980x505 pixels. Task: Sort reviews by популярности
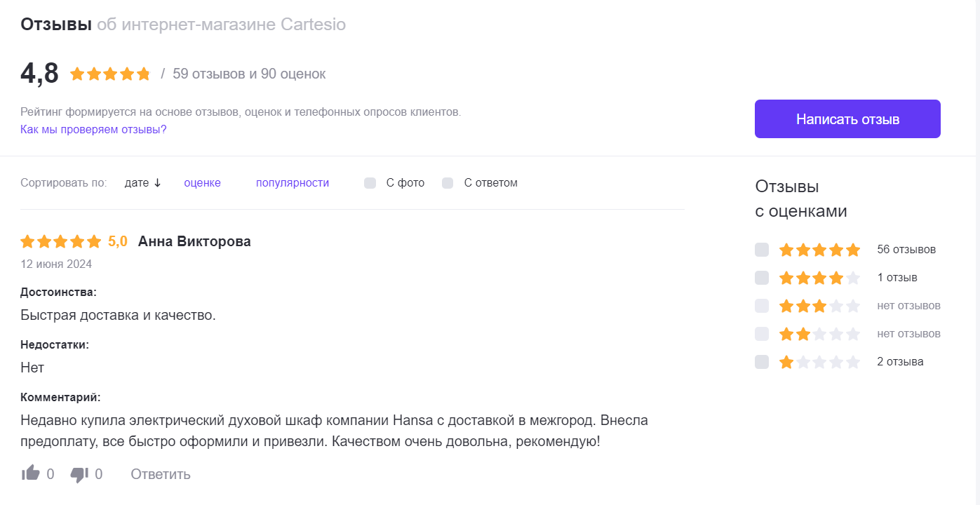tap(293, 183)
